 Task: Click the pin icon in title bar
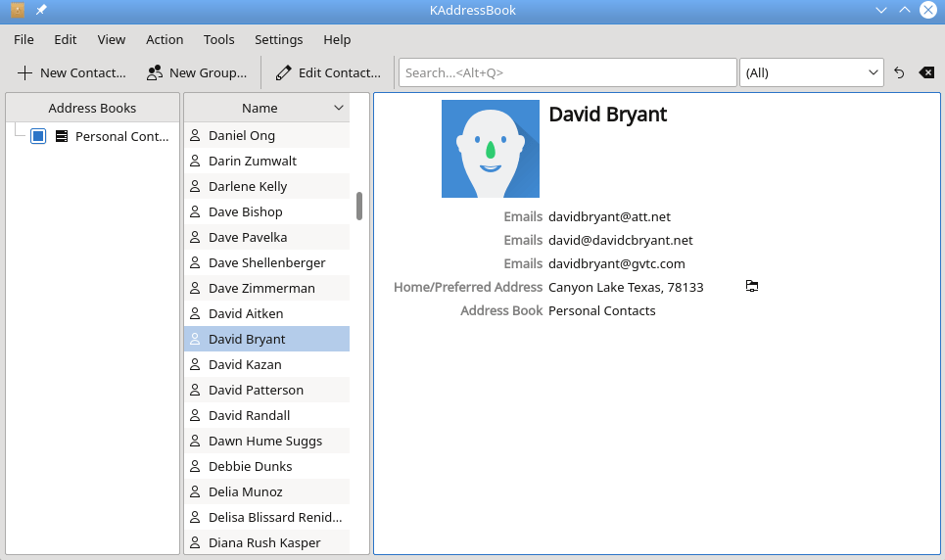41,10
